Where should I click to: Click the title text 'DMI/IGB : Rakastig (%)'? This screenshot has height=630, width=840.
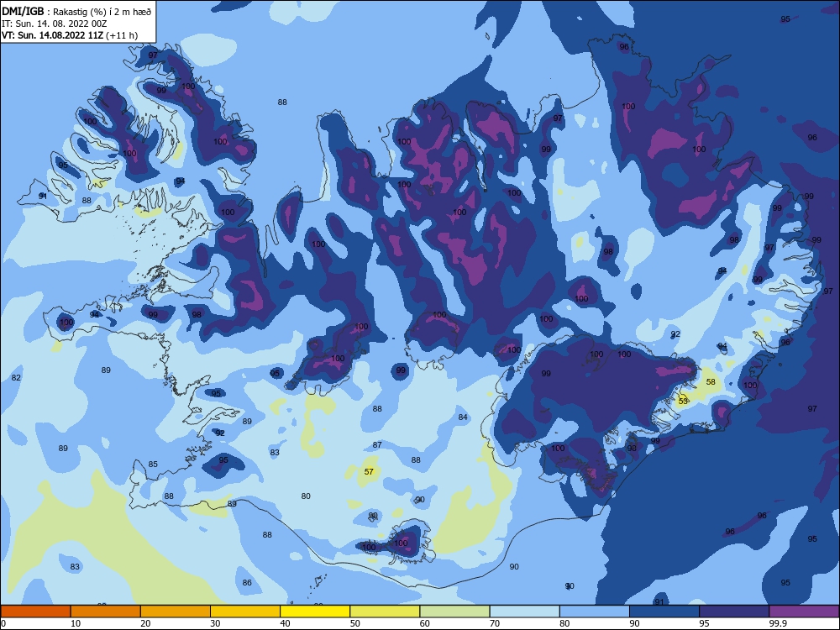pyautogui.click(x=54, y=12)
